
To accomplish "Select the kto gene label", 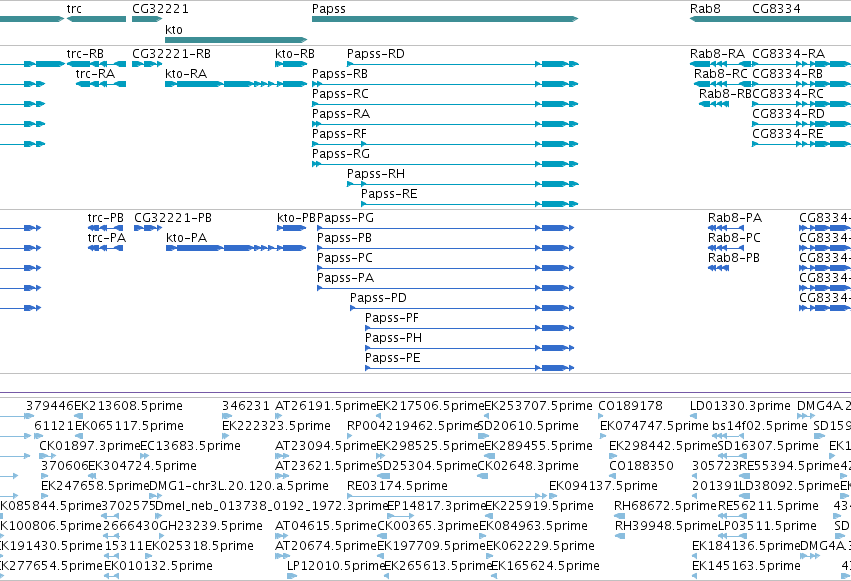I will click(174, 30).
